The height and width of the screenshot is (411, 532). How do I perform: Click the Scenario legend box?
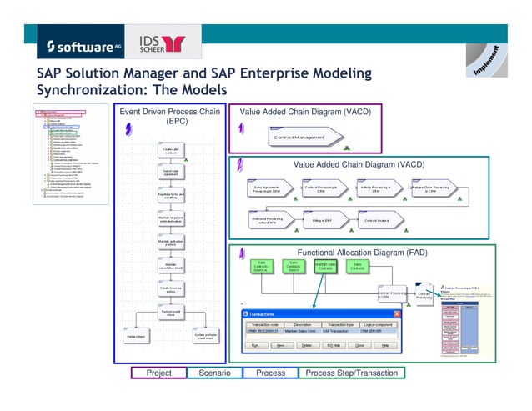click(215, 373)
